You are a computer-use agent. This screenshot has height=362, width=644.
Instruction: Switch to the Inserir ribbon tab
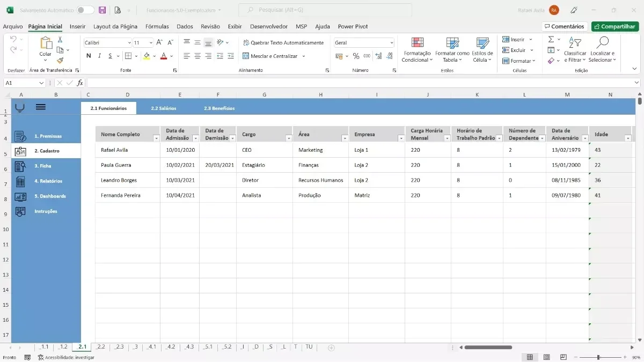coord(77,26)
